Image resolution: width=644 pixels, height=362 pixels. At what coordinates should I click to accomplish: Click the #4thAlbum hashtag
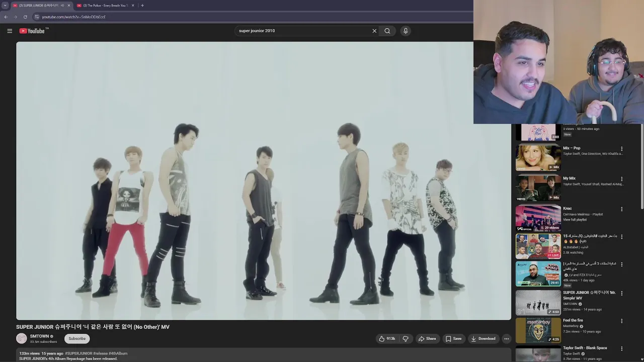pos(118,353)
